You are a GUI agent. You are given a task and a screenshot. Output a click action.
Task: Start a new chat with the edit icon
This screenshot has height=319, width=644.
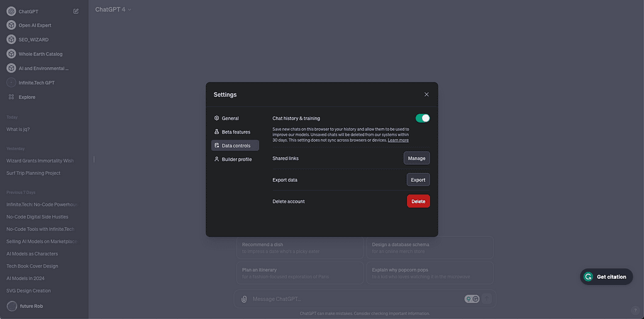pos(76,11)
